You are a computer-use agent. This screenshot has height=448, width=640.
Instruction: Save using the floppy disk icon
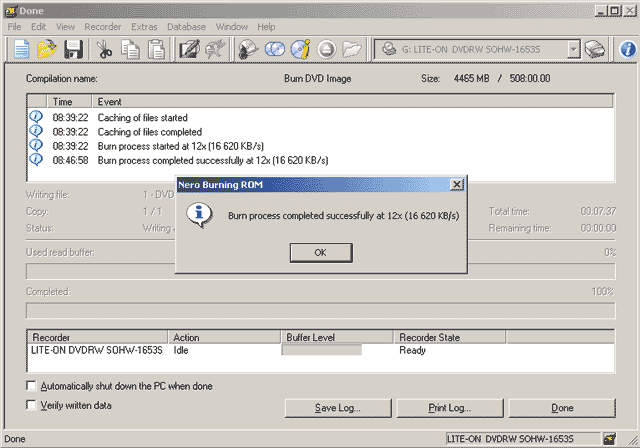(x=73, y=49)
